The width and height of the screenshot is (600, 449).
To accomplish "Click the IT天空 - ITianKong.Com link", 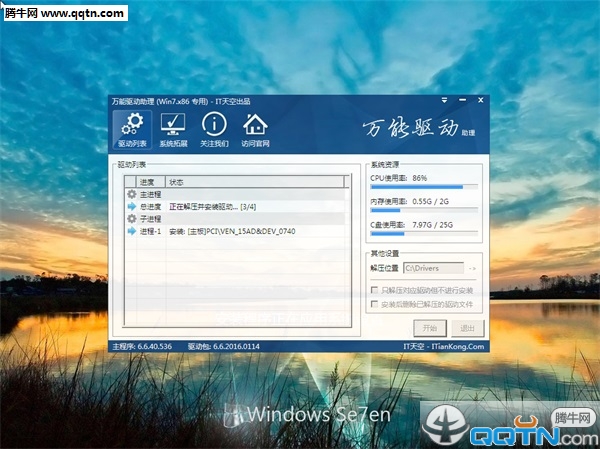I will click(444, 346).
